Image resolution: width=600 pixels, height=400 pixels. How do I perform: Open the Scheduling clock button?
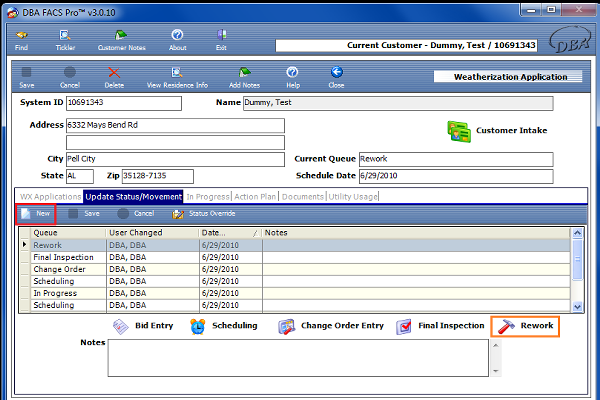click(223, 326)
